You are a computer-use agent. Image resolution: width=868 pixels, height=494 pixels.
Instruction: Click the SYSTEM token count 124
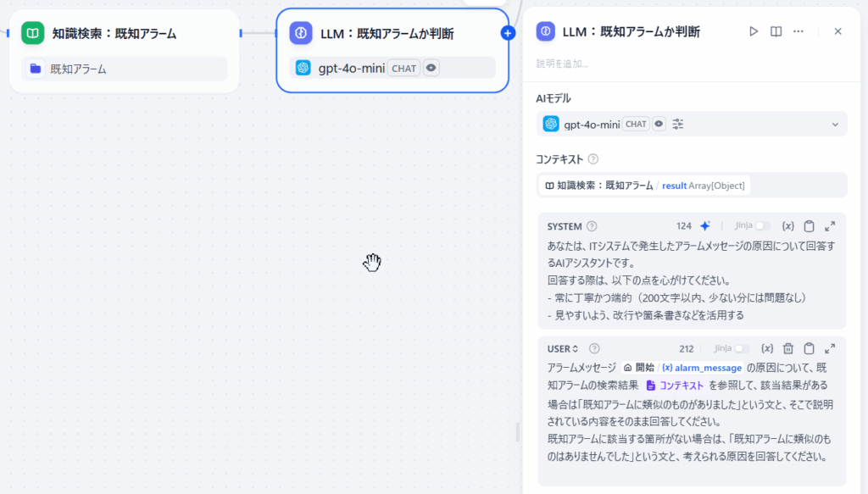684,226
